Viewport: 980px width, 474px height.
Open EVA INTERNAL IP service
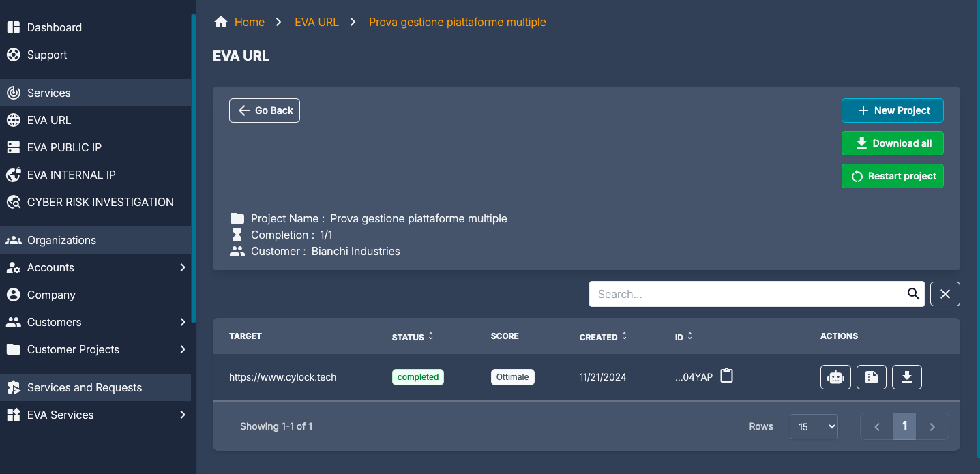point(70,175)
